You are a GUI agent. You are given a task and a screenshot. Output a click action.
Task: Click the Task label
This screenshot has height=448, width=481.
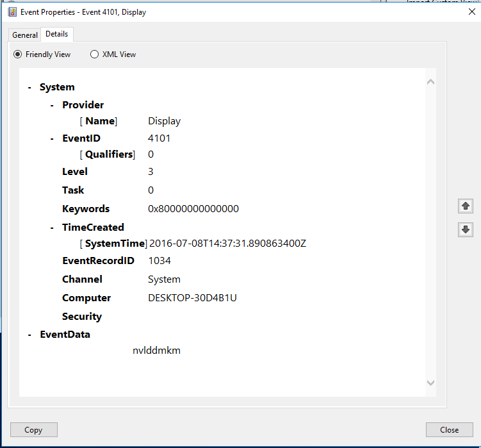click(73, 190)
